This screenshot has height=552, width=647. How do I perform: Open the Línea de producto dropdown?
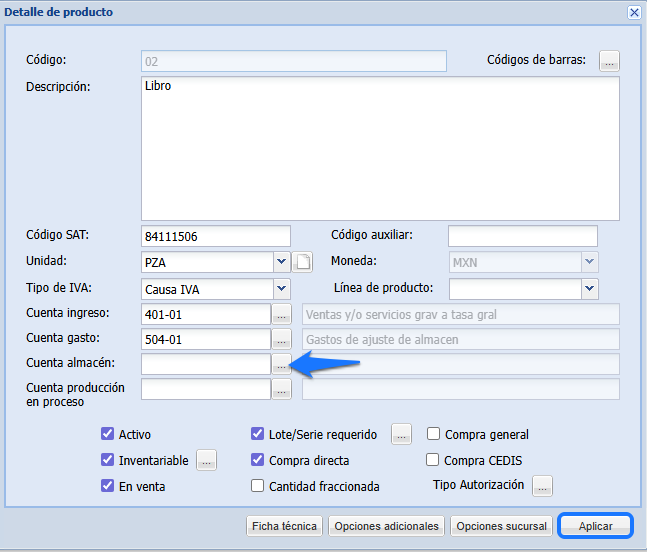[589, 289]
